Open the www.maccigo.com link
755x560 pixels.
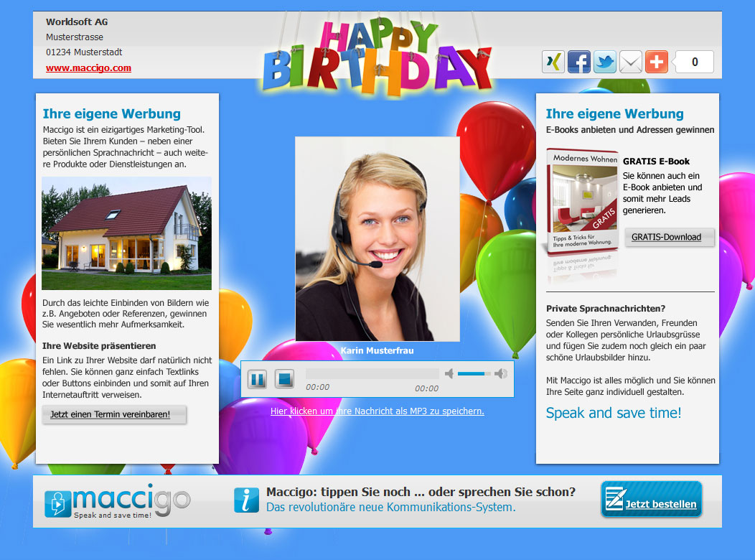[88, 68]
